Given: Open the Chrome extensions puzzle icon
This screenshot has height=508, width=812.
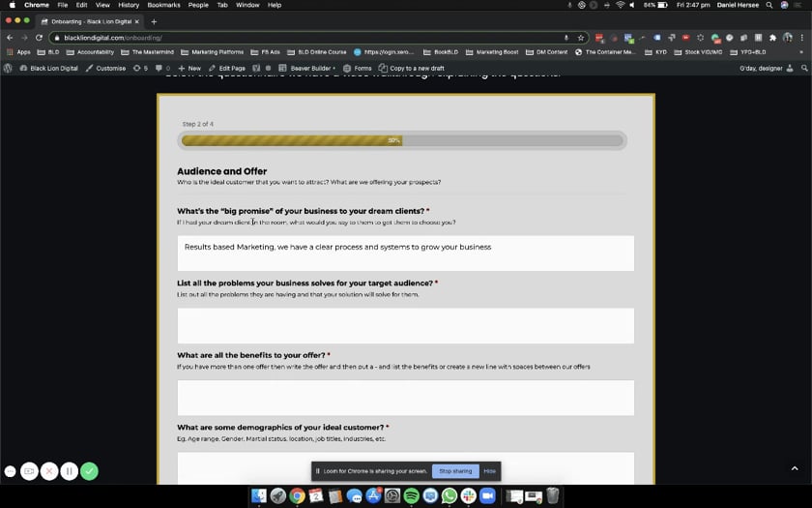Looking at the screenshot, I should (x=772, y=38).
